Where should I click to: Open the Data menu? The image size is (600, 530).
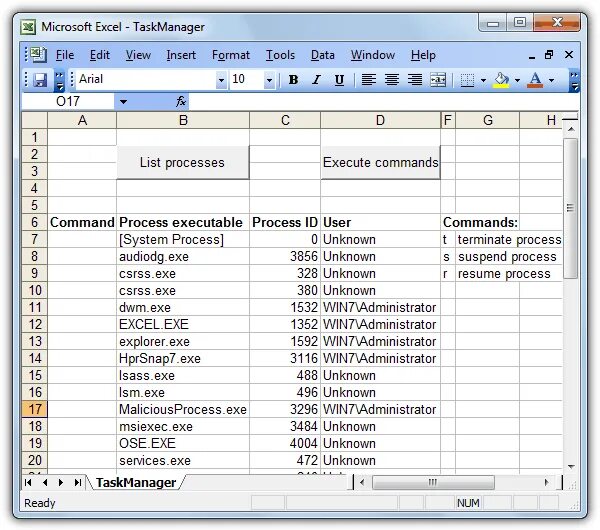coord(323,55)
